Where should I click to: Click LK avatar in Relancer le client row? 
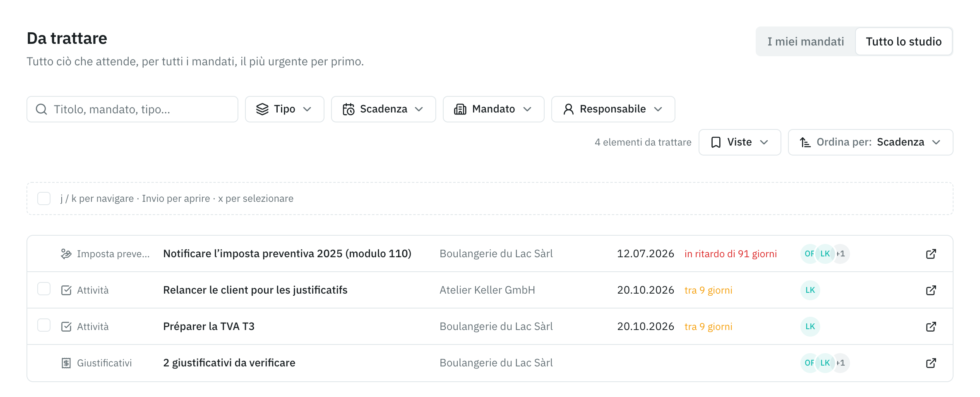click(810, 290)
